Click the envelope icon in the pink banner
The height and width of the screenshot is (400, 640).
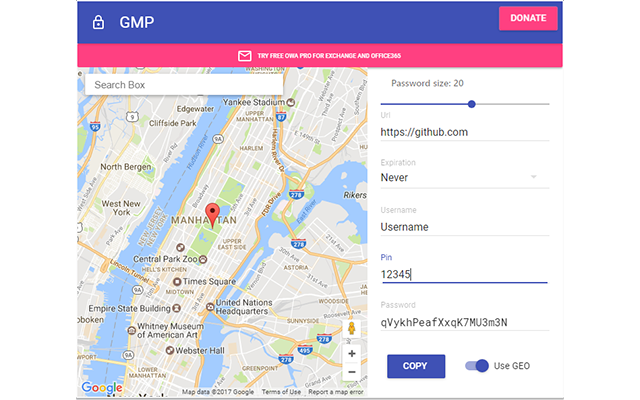click(x=244, y=56)
